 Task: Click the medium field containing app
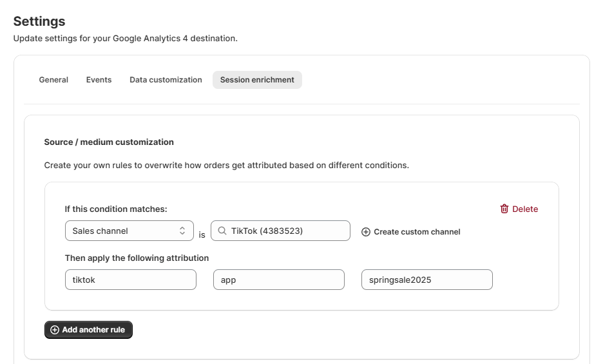coord(279,280)
